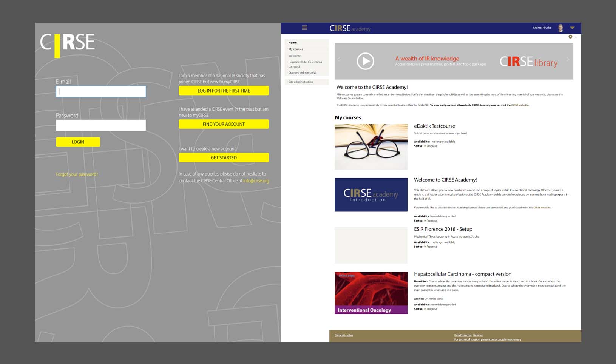Click the settings gear icon below header

point(570,37)
